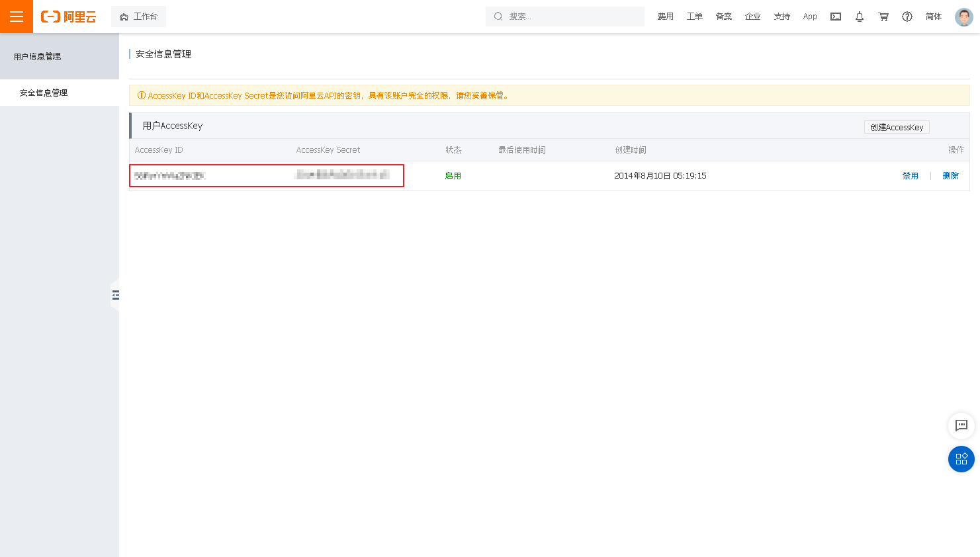Click the 创建AccessKey button
The height and width of the screenshot is (557, 980).
click(x=897, y=127)
